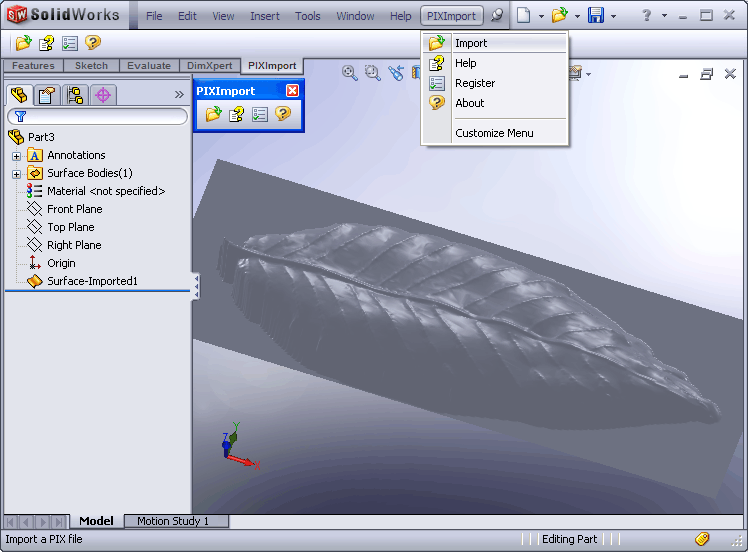Open the Window menu

[355, 16]
